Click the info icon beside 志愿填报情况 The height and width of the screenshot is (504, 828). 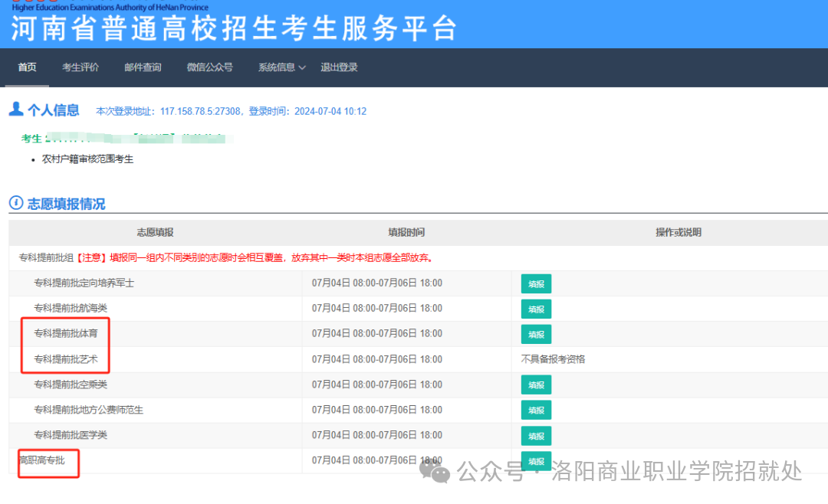16,203
